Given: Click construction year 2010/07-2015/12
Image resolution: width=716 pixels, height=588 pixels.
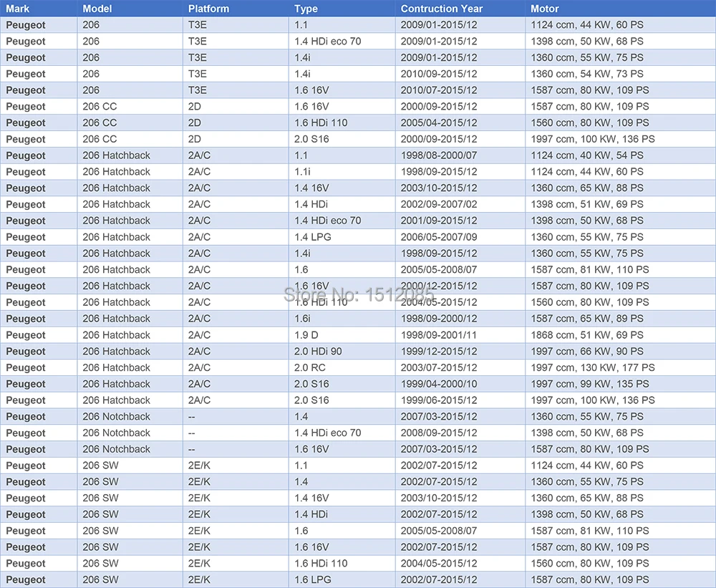Looking at the screenshot, I should pos(439,90).
